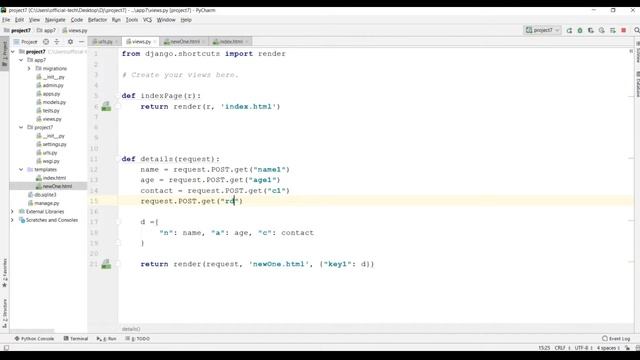Screen dimensions: 640x360
Task: Click app7 breadcrumb in navigation bar
Action: click(x=46, y=31)
